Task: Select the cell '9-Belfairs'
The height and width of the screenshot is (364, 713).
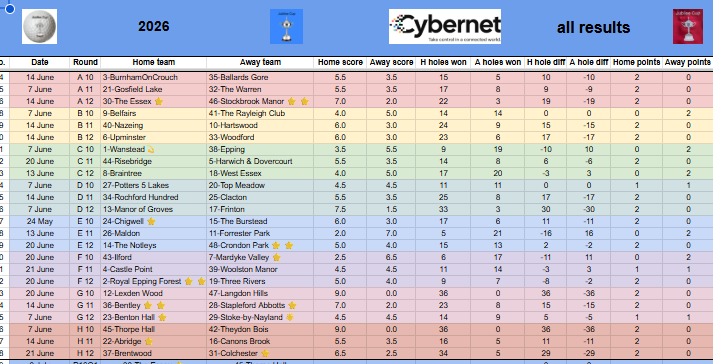Action: click(x=154, y=113)
